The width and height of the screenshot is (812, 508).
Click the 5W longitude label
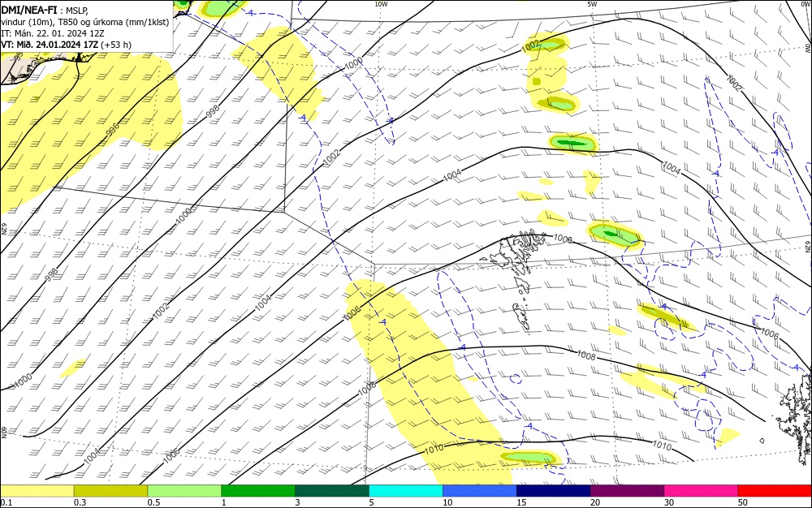click(x=592, y=4)
